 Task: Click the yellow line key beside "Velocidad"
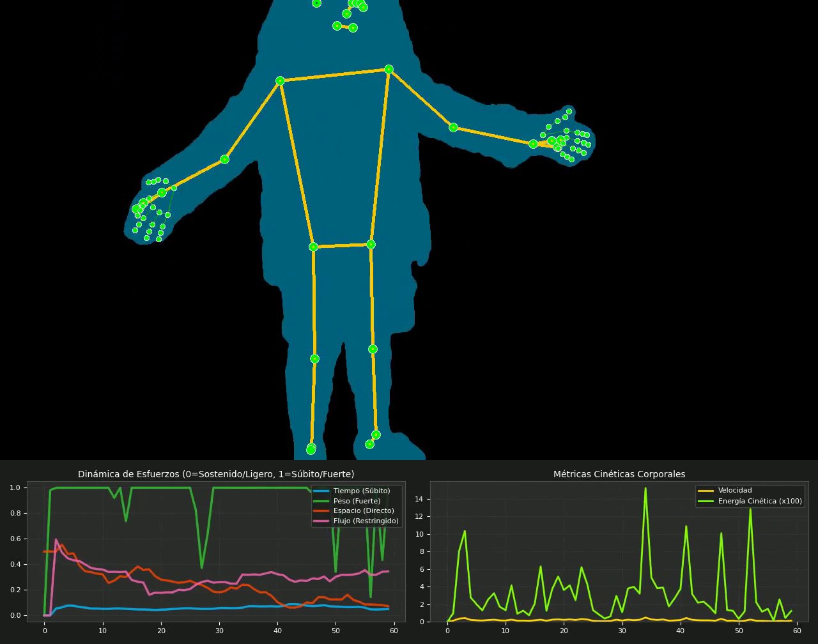(x=706, y=491)
